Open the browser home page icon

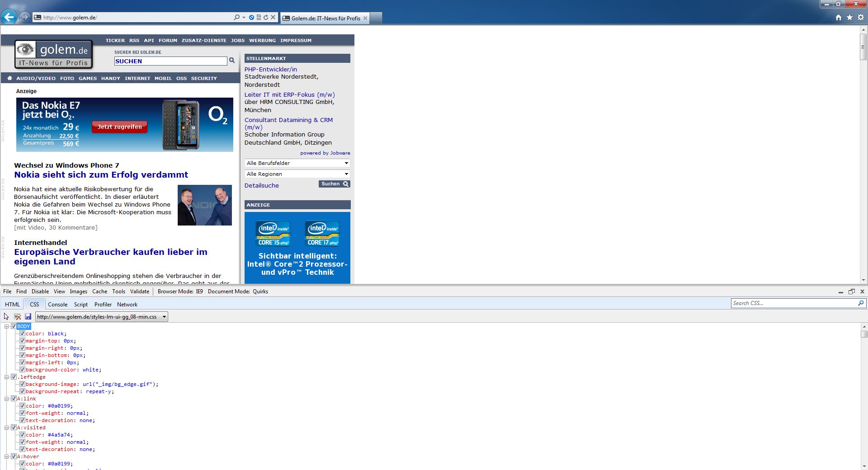pos(839,18)
